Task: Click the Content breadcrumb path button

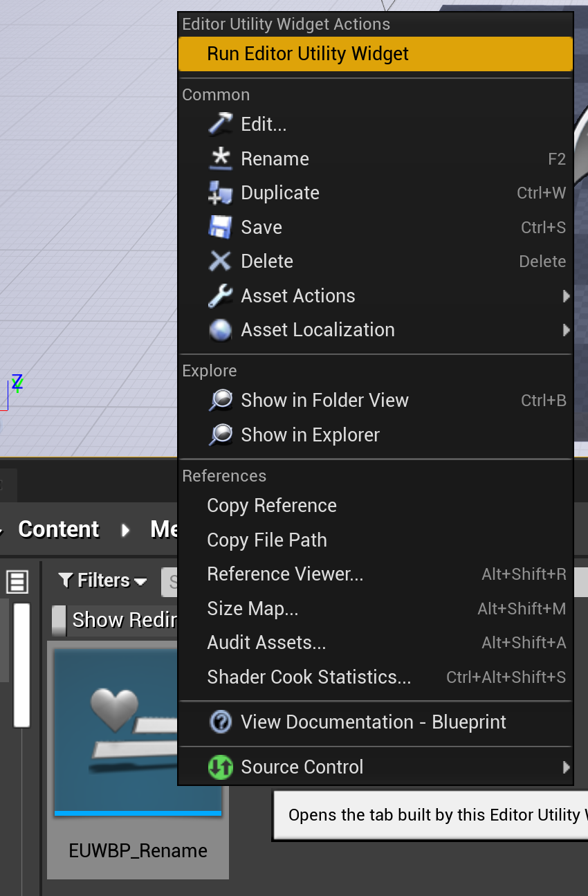Action: 59,529
